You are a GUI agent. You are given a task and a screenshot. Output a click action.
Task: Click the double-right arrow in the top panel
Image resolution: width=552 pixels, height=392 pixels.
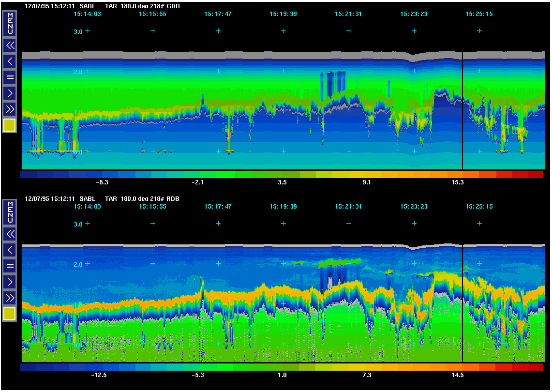[10, 109]
